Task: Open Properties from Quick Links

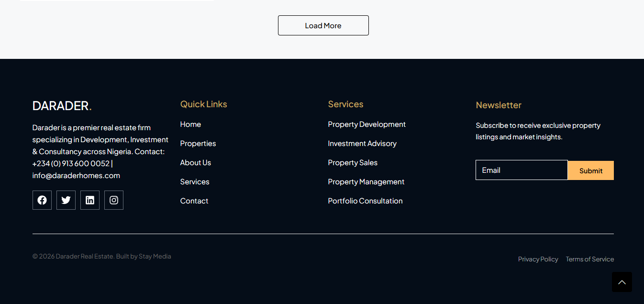Action: (198, 144)
